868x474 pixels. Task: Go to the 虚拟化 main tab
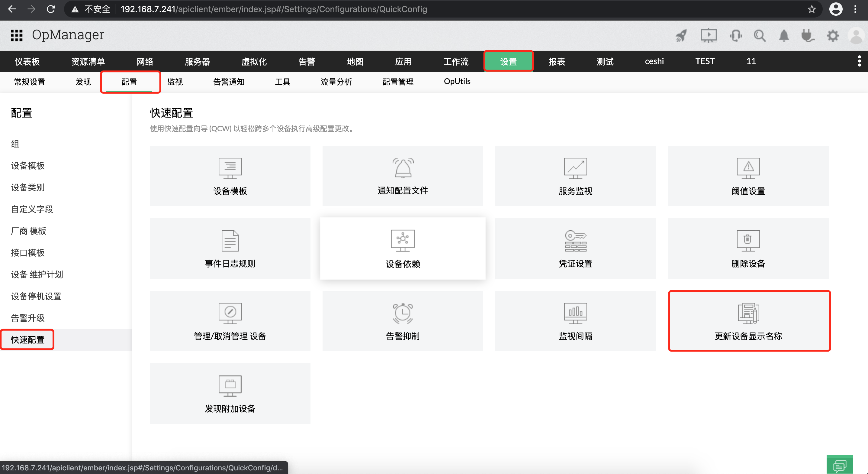tap(254, 61)
